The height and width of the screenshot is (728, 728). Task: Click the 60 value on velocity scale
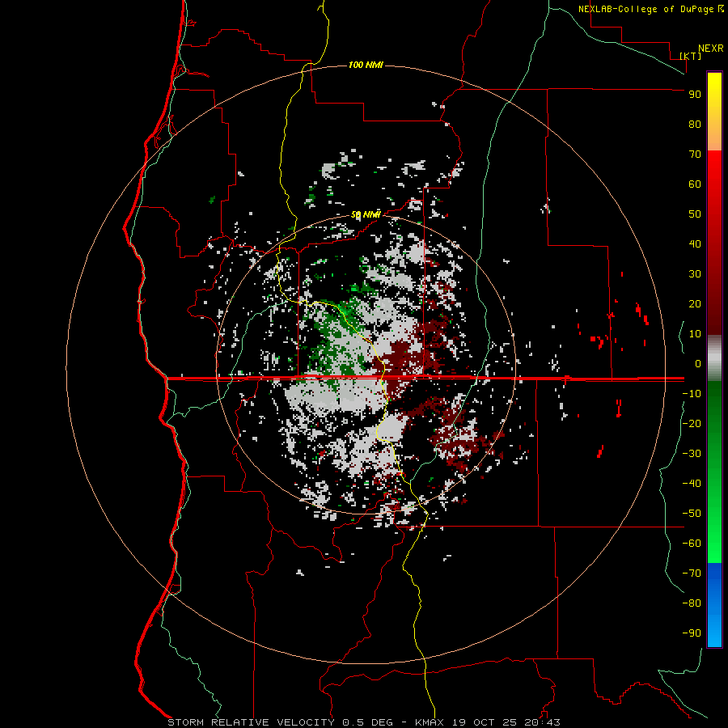pyautogui.click(x=695, y=184)
